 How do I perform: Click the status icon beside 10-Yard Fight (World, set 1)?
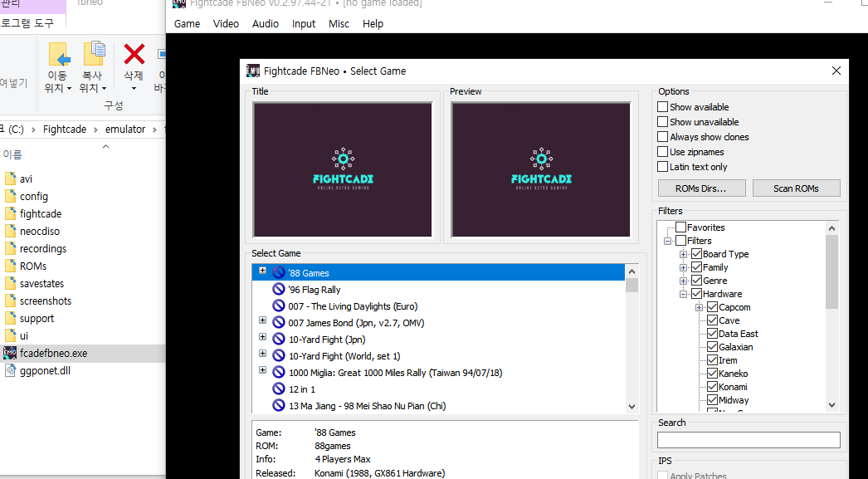(x=279, y=355)
